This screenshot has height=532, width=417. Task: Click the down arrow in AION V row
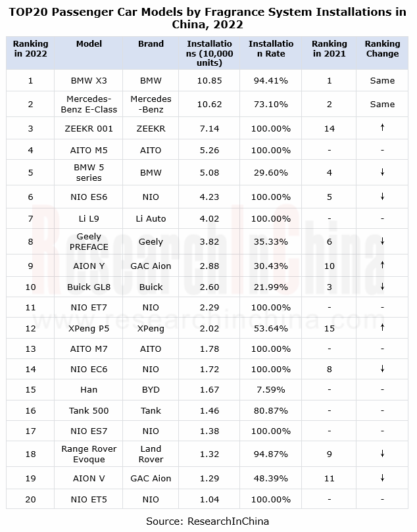click(382, 478)
